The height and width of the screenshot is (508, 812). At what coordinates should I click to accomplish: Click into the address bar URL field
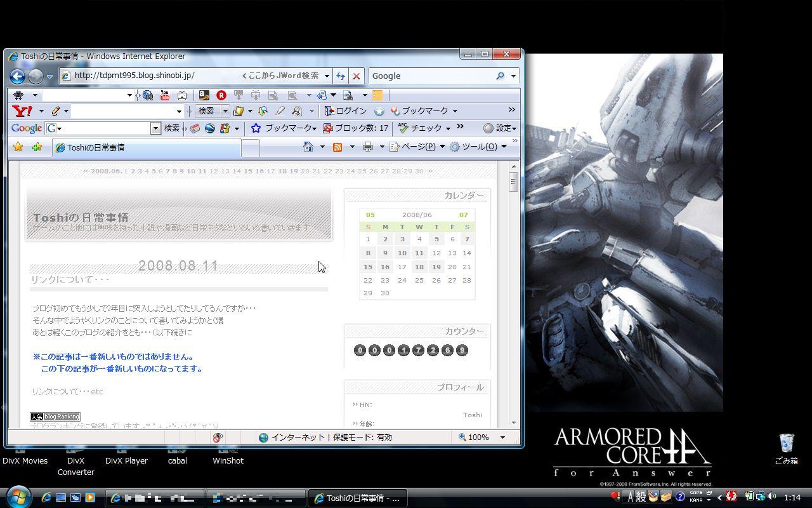(x=150, y=76)
